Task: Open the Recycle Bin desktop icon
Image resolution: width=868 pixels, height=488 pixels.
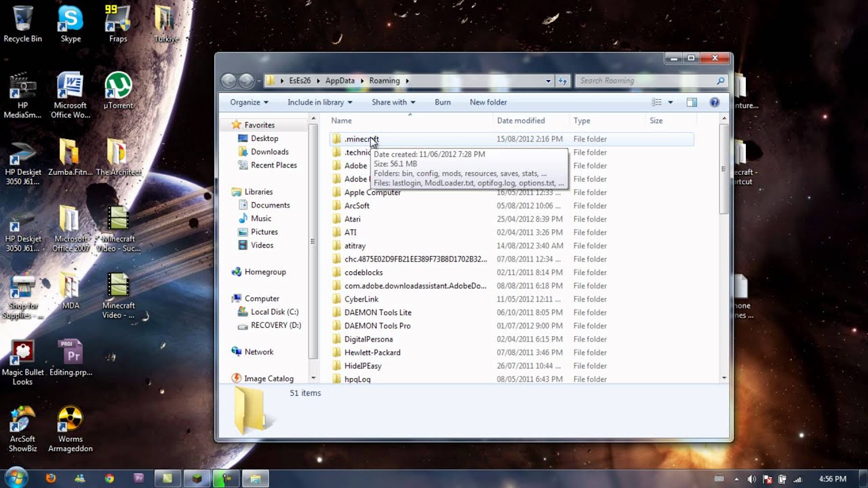Action: click(x=22, y=24)
